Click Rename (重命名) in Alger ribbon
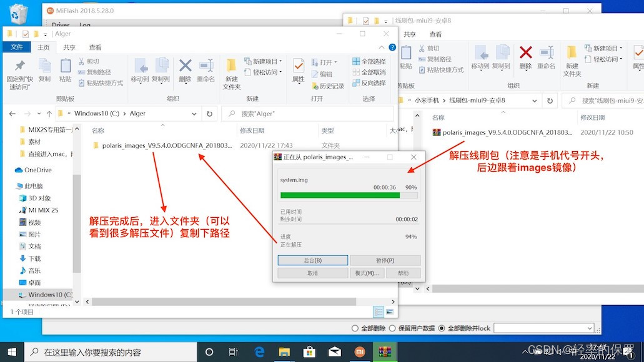The image size is (644, 362). coord(206,70)
